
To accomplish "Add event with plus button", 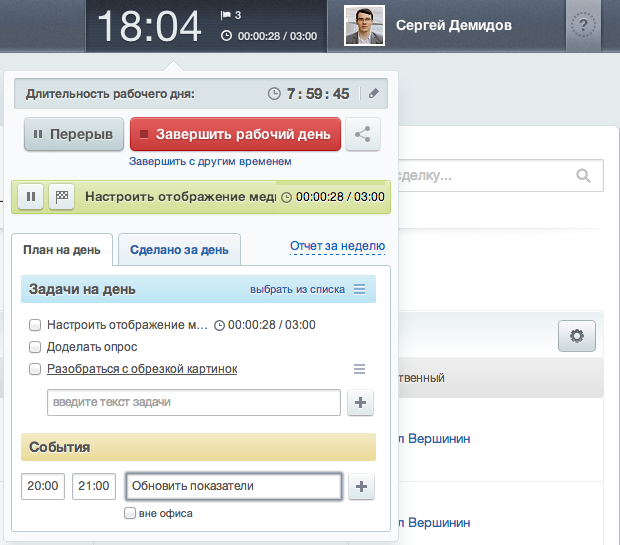I will pyautogui.click(x=361, y=486).
